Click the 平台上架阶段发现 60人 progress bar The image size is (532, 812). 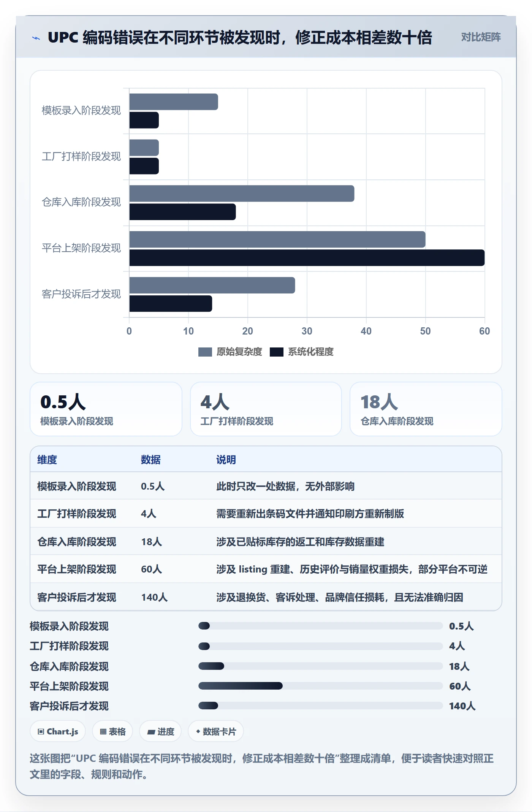(x=320, y=686)
